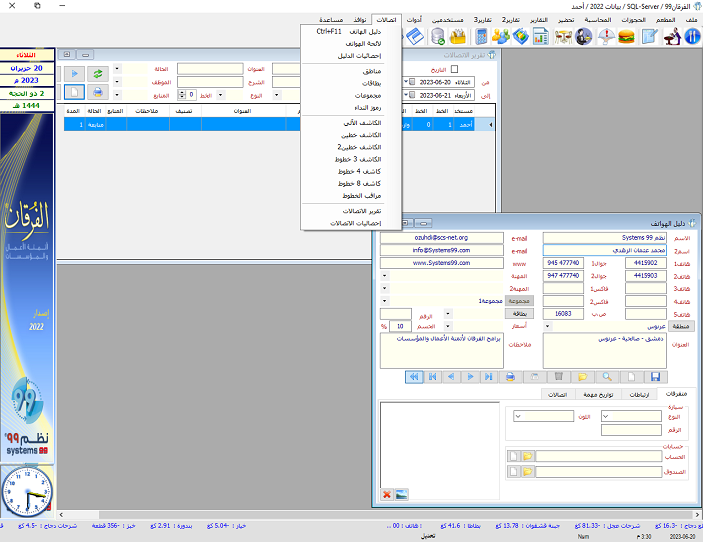Expand the منطقة dropdown showing عرنوس
703x542 pixels.
(x=549, y=325)
